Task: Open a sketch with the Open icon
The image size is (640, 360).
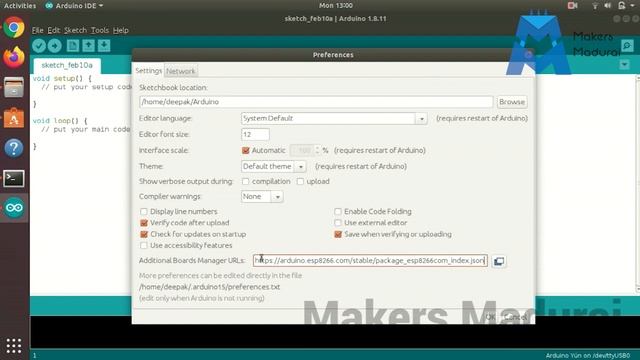Action: click(x=88, y=46)
